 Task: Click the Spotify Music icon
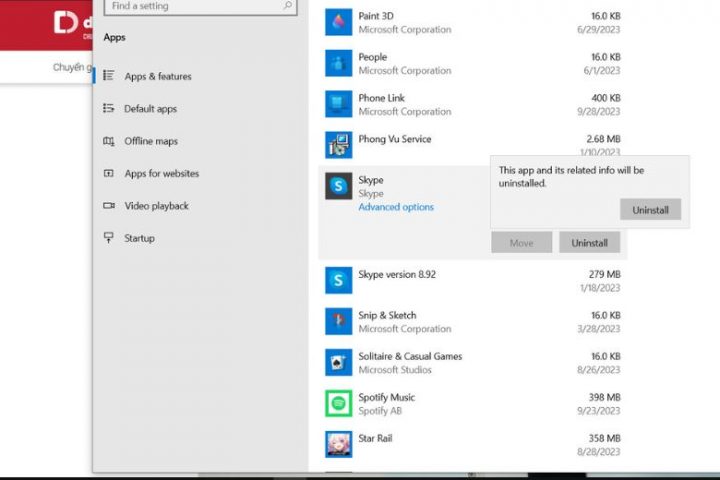[x=339, y=403]
